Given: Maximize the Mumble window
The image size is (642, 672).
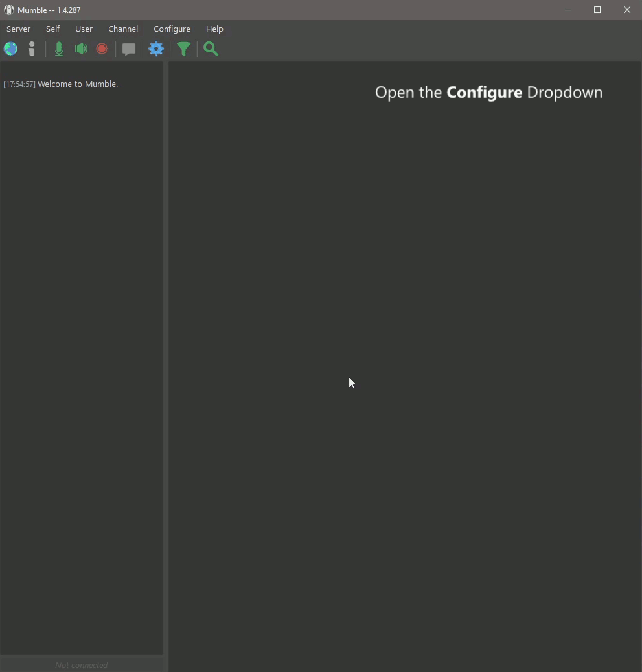Looking at the screenshot, I should pos(597,10).
